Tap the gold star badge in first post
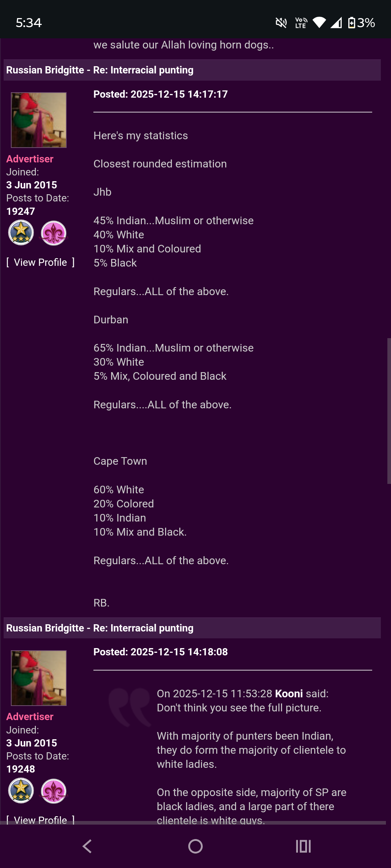Screen dimensions: 391x868 (21, 233)
